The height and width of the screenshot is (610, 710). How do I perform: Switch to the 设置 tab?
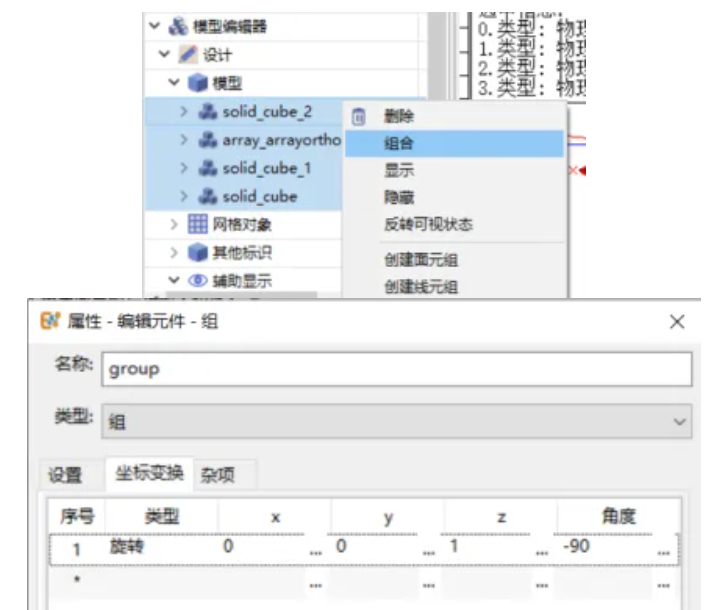(66, 475)
